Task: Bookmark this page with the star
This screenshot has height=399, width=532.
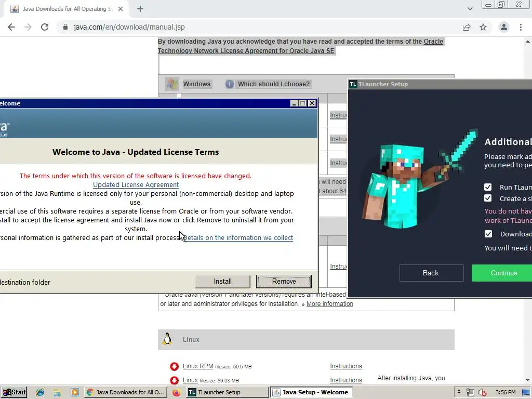Action: [483, 27]
